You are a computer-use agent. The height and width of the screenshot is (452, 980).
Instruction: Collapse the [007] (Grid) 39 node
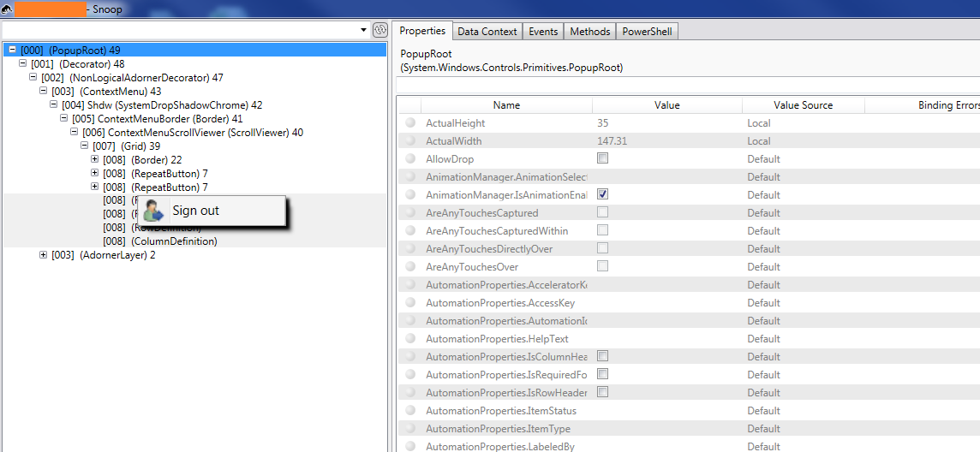(85, 146)
